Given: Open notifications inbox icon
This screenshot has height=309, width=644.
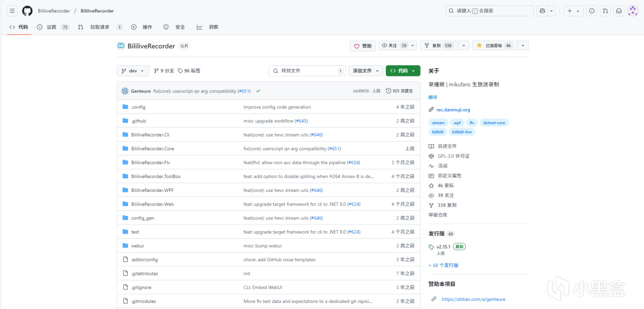Looking at the screenshot, I should [x=619, y=11].
